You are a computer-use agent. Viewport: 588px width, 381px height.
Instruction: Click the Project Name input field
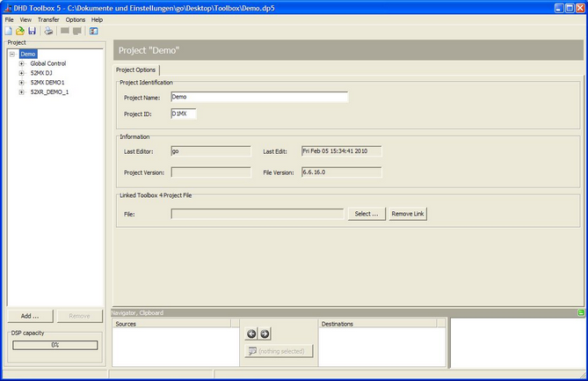[x=259, y=97]
